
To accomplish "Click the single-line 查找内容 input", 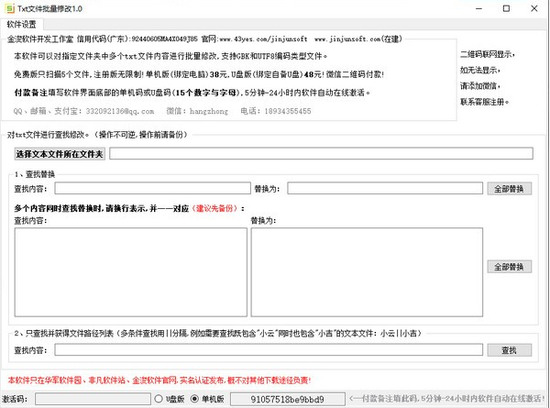I will (x=153, y=188).
